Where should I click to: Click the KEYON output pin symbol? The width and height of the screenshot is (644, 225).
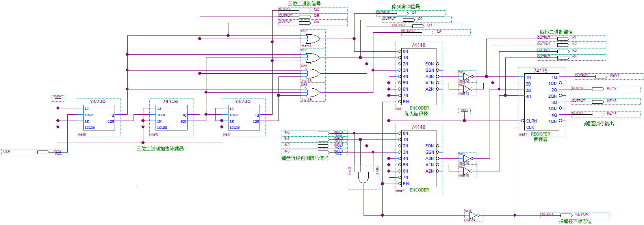coord(566,215)
